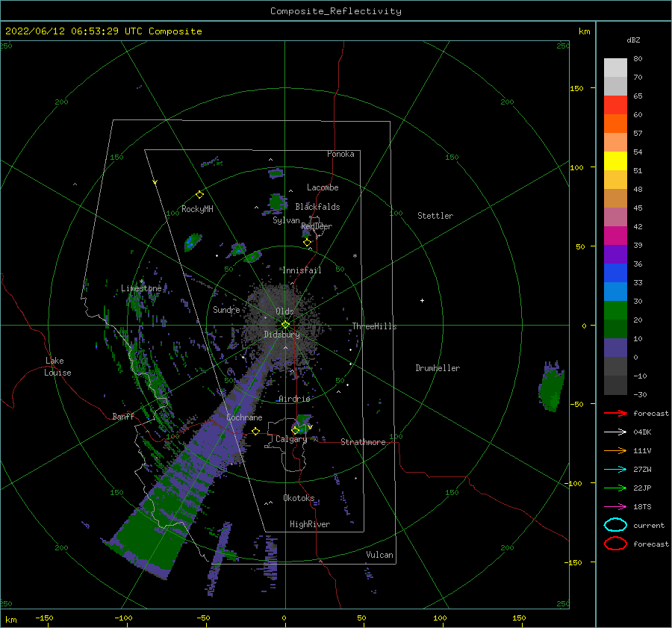
Task: Click the Strathmore label
Action: (x=363, y=442)
